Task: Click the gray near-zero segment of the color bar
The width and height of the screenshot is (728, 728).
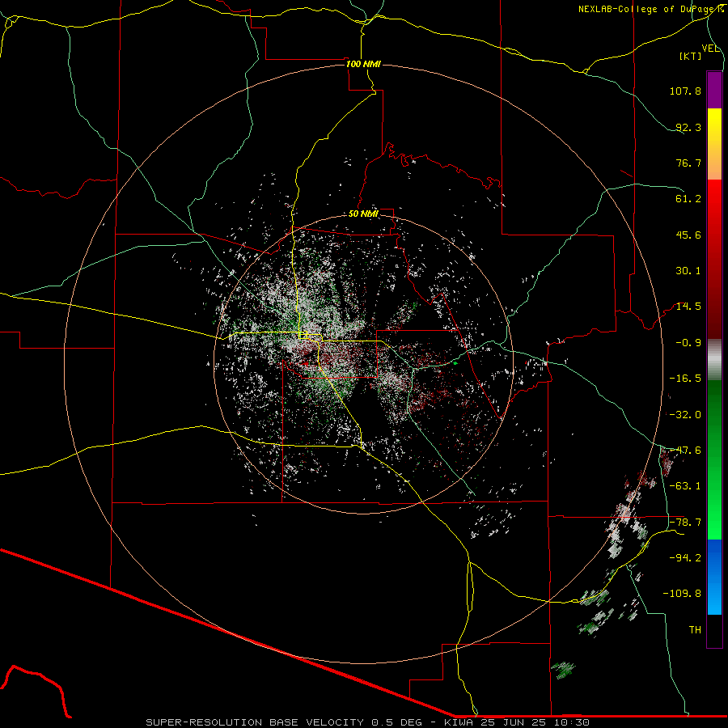Action: 714,360
